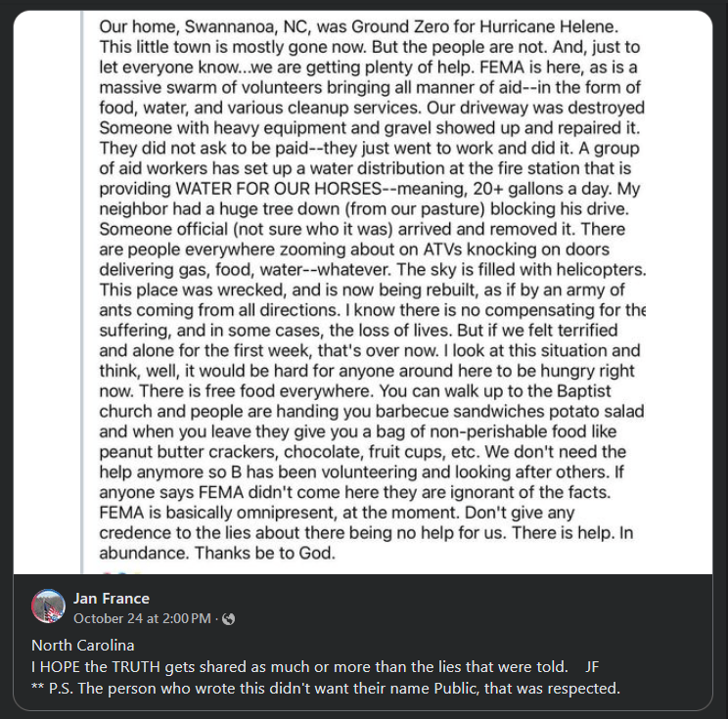The height and width of the screenshot is (719, 728).
Task: Click the "** P.S." note line
Action: point(326,689)
